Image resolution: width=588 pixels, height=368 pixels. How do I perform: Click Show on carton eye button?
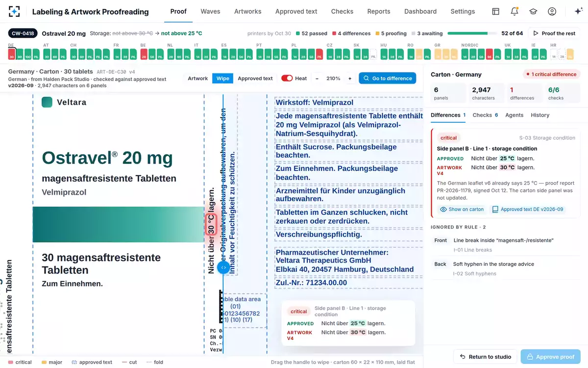point(462,209)
